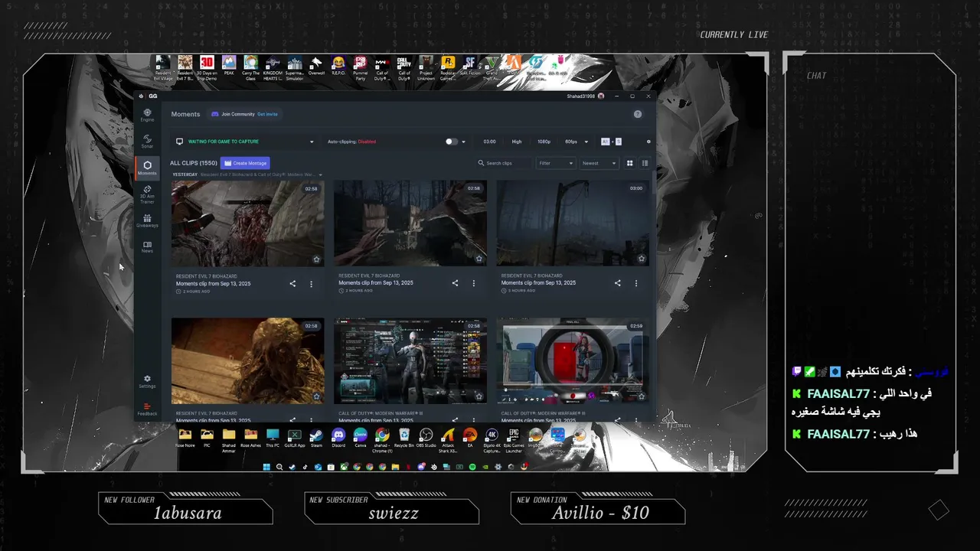Expand the waiting for game capture dropdown
The height and width of the screenshot is (551, 980).
[x=312, y=142]
